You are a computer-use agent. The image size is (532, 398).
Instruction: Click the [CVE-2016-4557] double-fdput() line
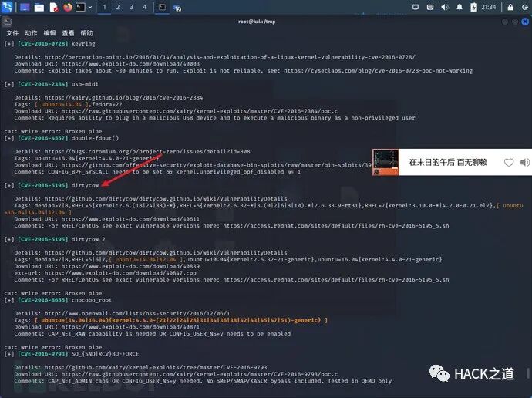click(x=62, y=138)
